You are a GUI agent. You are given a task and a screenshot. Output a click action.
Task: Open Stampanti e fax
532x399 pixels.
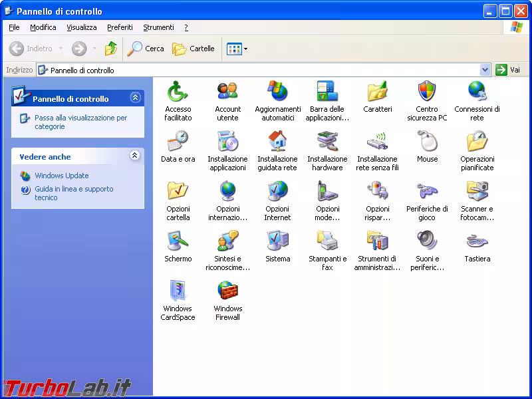click(x=327, y=243)
